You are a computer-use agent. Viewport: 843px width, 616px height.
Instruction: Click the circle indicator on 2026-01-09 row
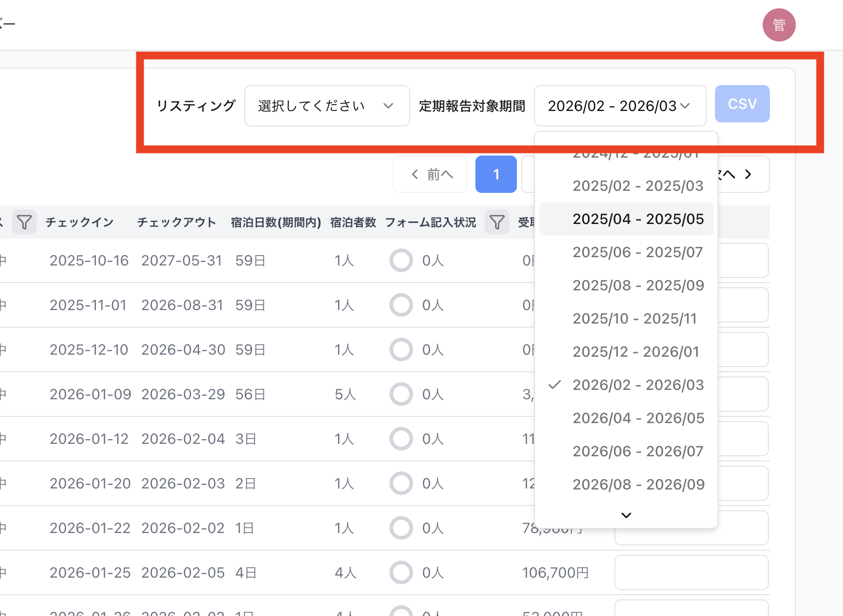pyautogui.click(x=401, y=394)
